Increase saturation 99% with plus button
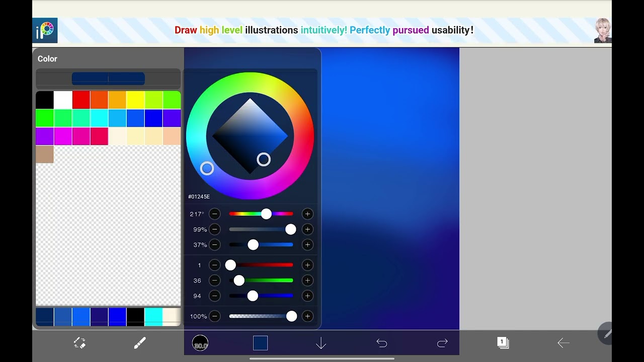644x362 pixels. pyautogui.click(x=307, y=229)
